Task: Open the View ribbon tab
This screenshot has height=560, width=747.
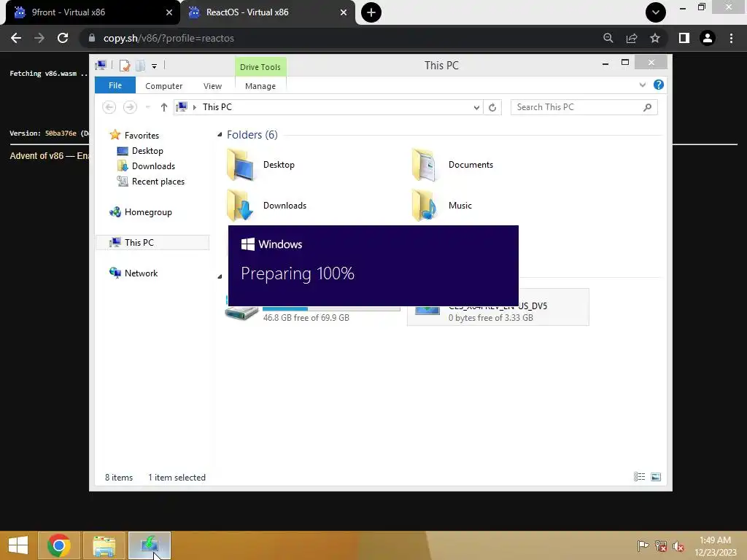Action: (x=212, y=86)
